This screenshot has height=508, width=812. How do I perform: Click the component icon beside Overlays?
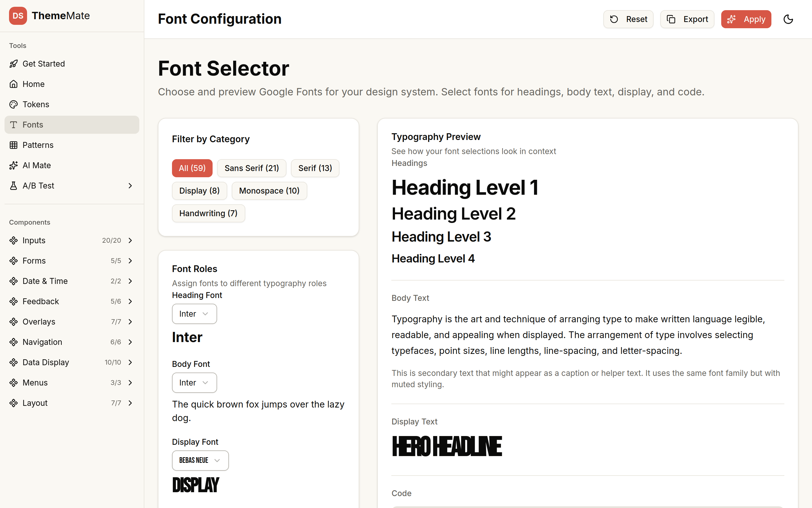[x=14, y=322]
